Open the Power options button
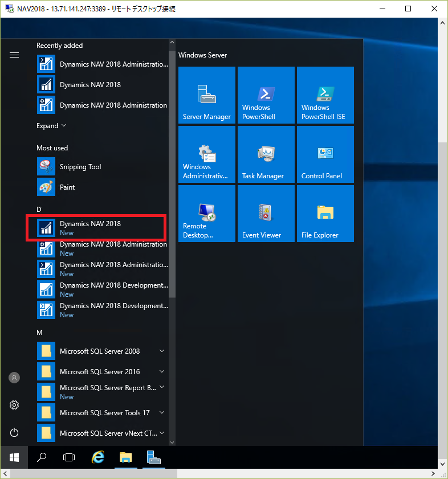 [14, 432]
